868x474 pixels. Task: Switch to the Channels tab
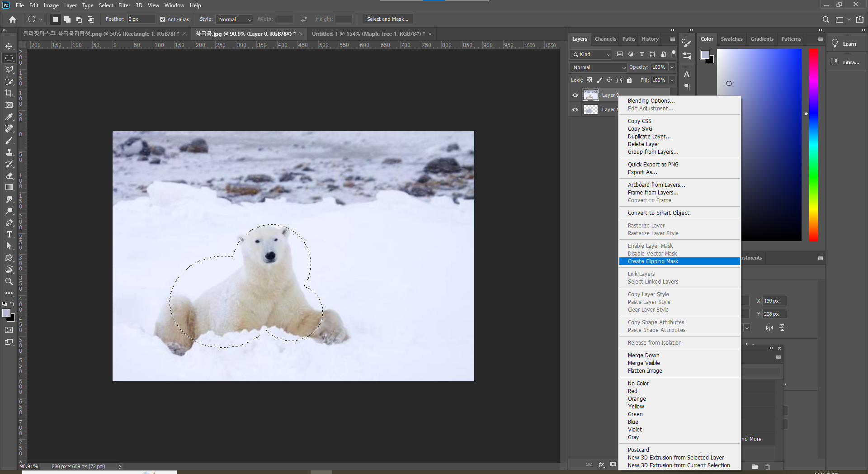[605, 39]
